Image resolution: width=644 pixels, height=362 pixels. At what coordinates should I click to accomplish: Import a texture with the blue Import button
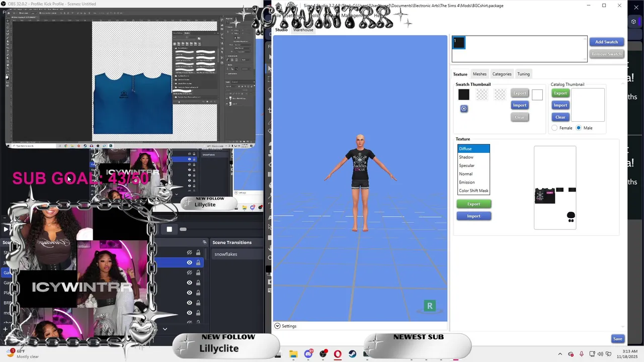click(474, 216)
